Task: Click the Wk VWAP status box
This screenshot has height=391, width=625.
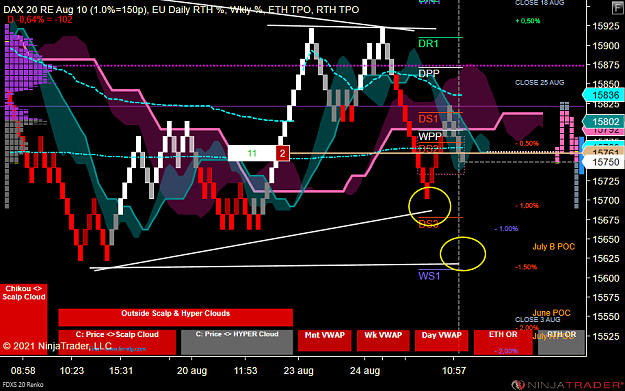Action: click(383, 340)
